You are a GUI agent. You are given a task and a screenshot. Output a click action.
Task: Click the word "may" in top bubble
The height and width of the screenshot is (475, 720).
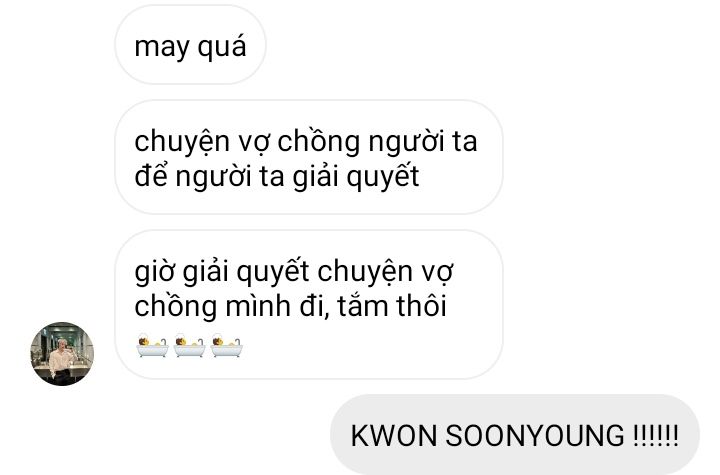click(162, 47)
